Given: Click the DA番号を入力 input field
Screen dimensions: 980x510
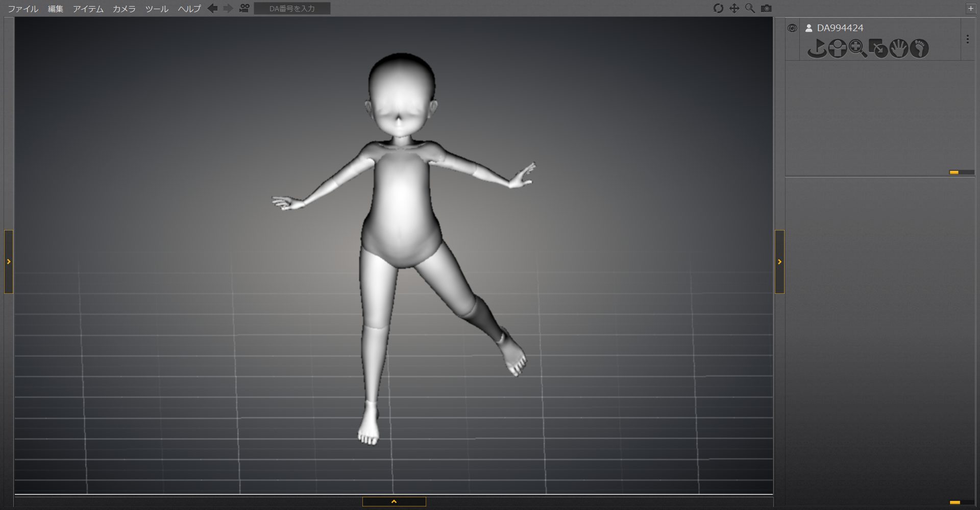Looking at the screenshot, I should [x=292, y=9].
